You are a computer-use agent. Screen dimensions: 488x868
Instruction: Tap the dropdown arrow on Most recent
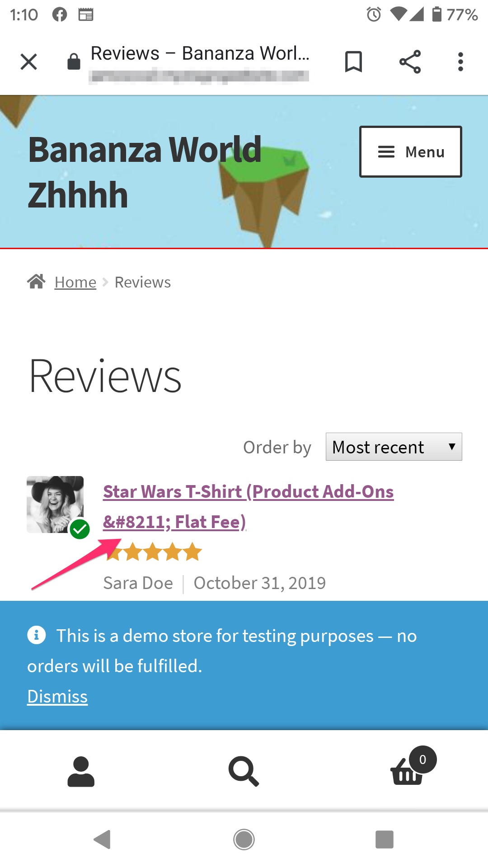tap(453, 447)
